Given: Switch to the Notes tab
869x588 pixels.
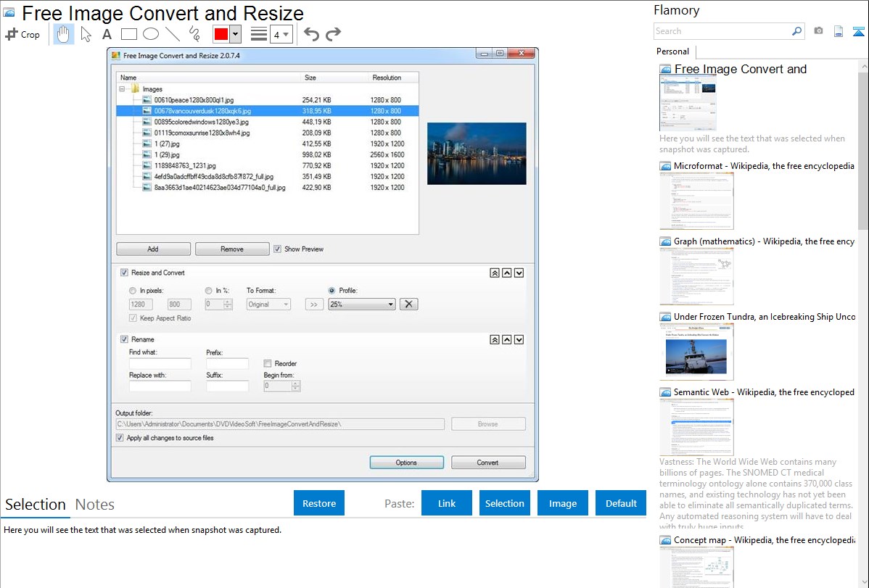Looking at the screenshot, I should point(94,505).
